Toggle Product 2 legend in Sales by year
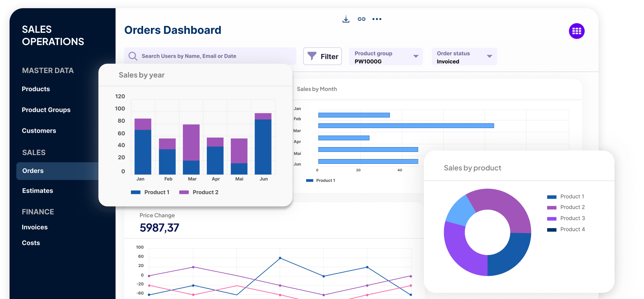The image size is (644, 299). pyautogui.click(x=199, y=192)
